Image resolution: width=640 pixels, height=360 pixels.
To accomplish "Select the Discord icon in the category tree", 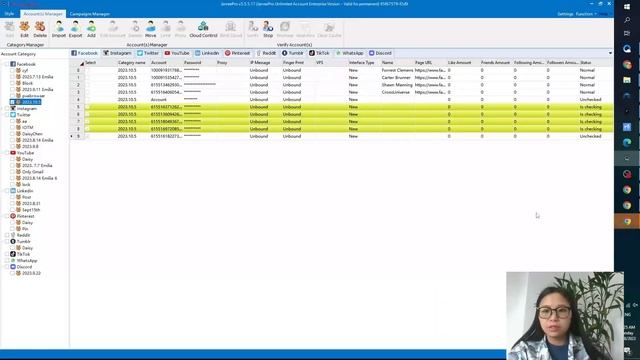I will 13,267.
